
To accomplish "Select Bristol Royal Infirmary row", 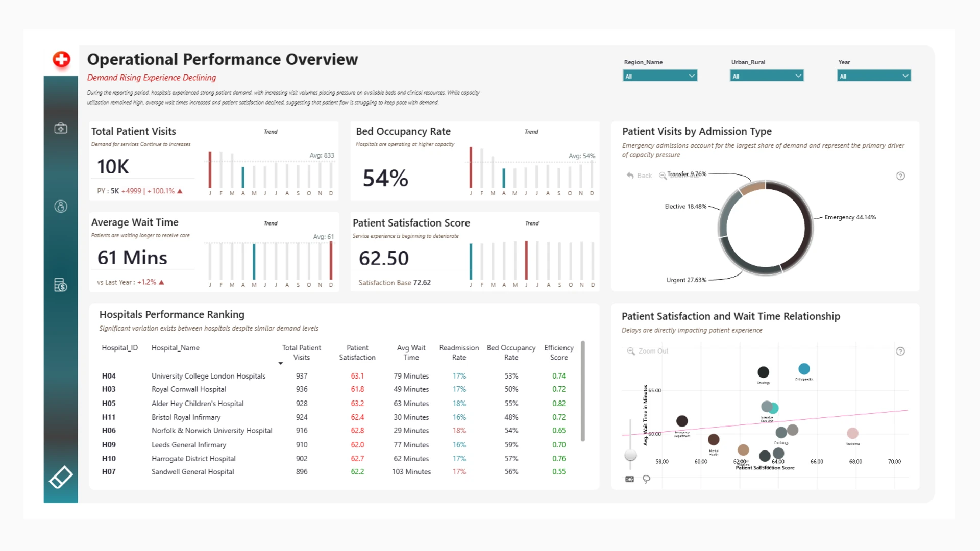I will 337,417.
